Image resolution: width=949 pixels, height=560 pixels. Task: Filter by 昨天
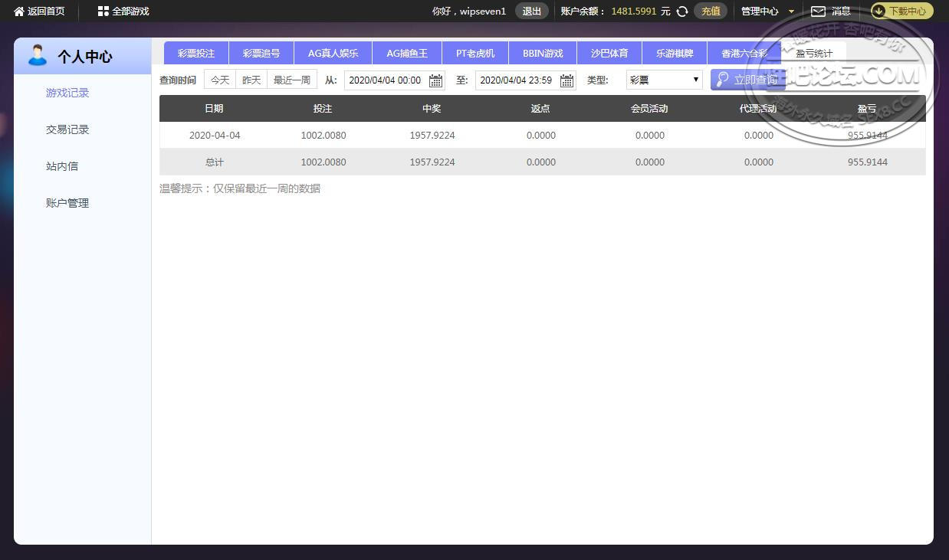click(x=251, y=80)
